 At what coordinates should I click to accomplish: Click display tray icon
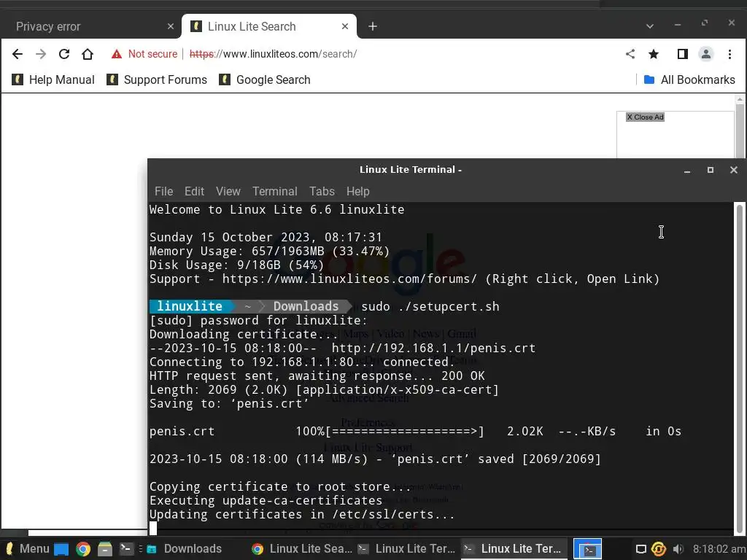point(640,549)
